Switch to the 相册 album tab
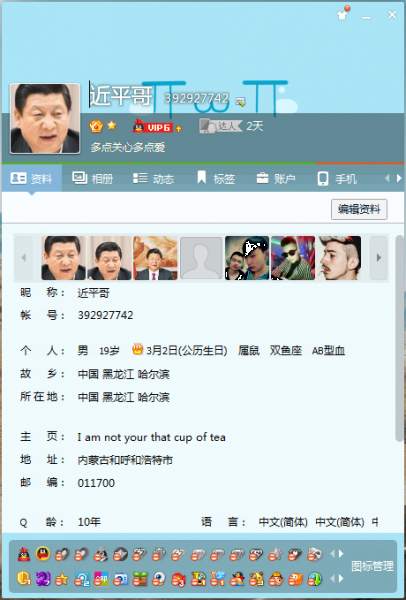This screenshot has height=600, width=406. pos(93,178)
